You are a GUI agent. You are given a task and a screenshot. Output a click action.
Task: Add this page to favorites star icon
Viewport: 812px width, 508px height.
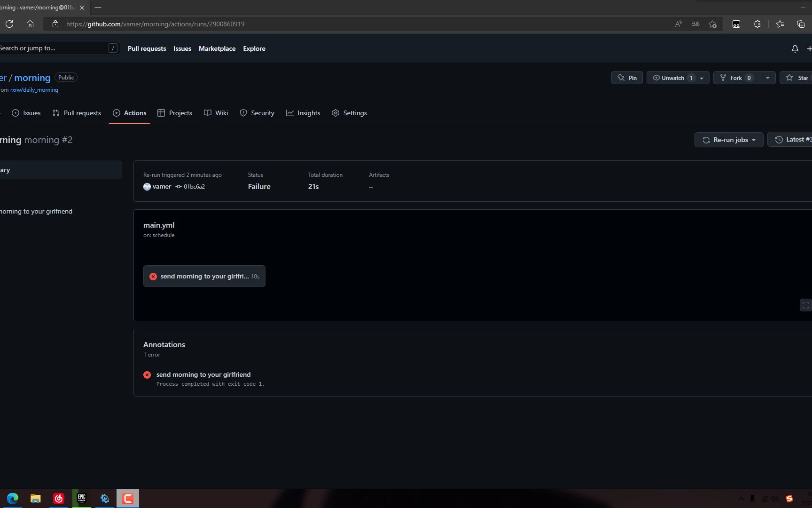tap(713, 24)
